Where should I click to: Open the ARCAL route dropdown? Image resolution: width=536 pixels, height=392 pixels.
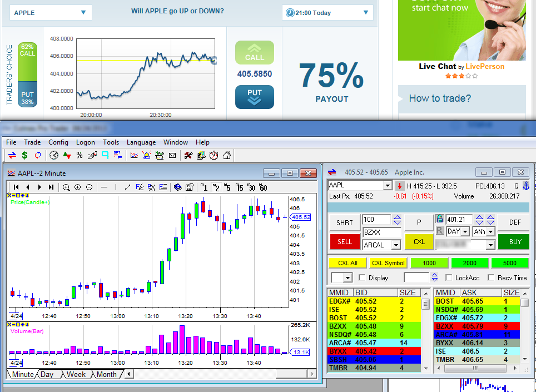[x=396, y=245]
